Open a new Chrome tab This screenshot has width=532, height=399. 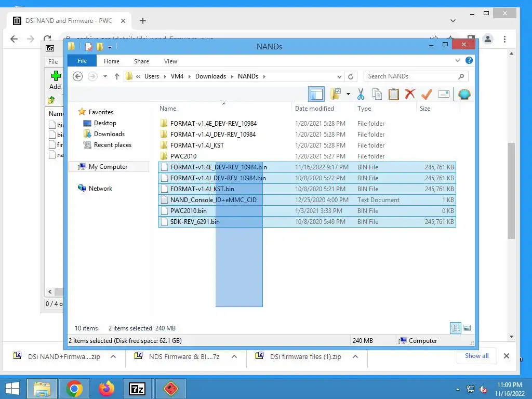143,21
